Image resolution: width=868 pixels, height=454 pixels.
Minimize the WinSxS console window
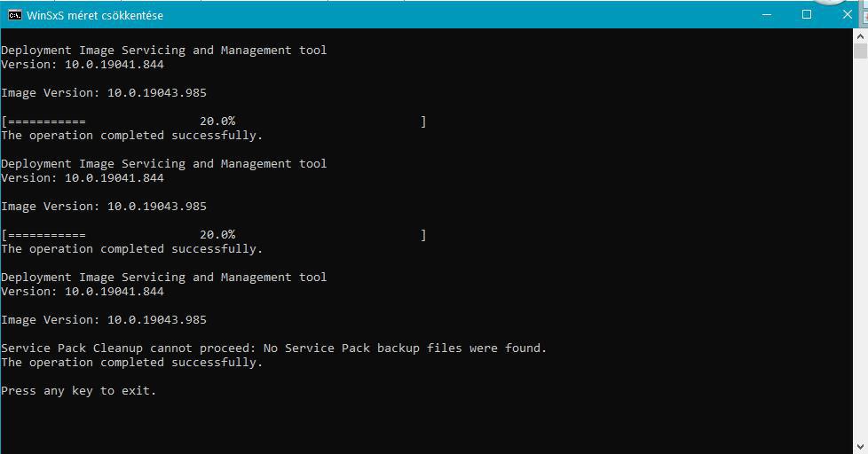click(766, 15)
